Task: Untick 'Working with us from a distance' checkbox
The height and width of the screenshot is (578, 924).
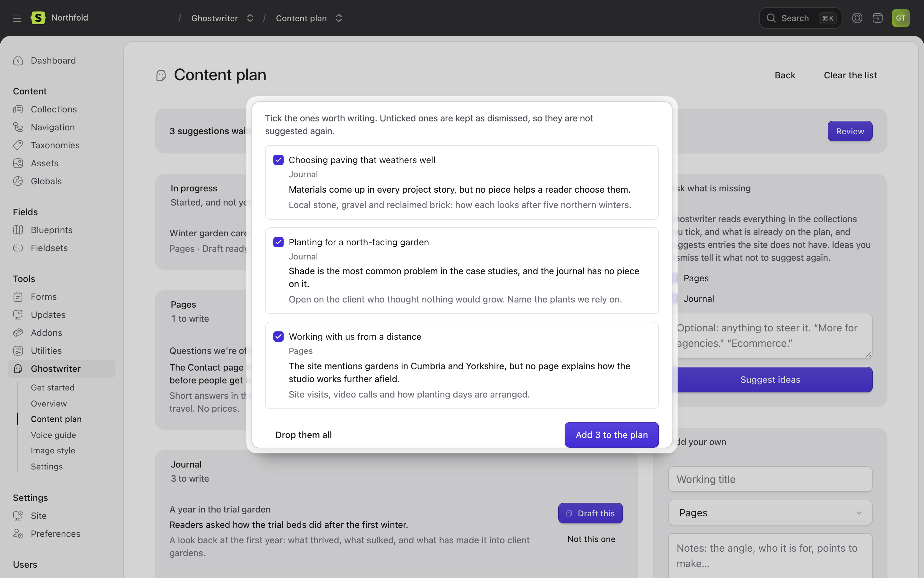Action: tap(278, 337)
